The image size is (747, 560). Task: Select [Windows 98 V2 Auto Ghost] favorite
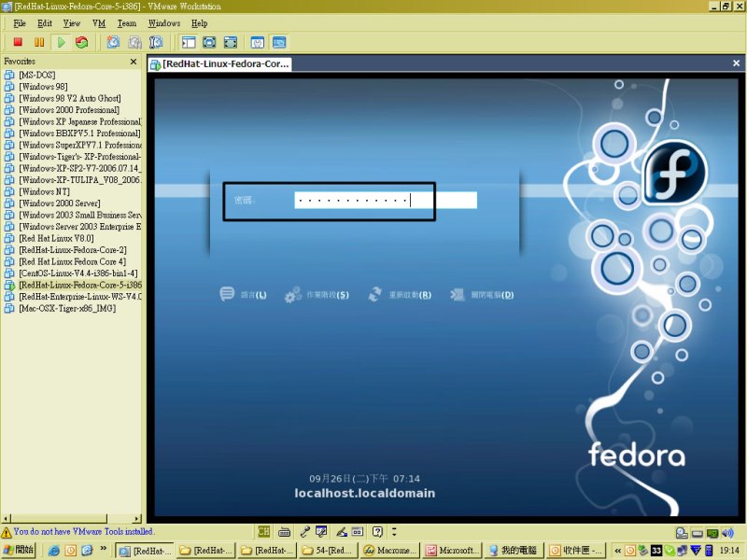[70, 98]
